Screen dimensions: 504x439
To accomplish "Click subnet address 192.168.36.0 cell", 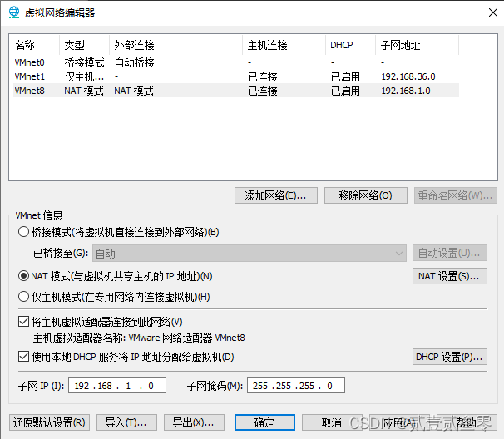I will (x=408, y=76).
